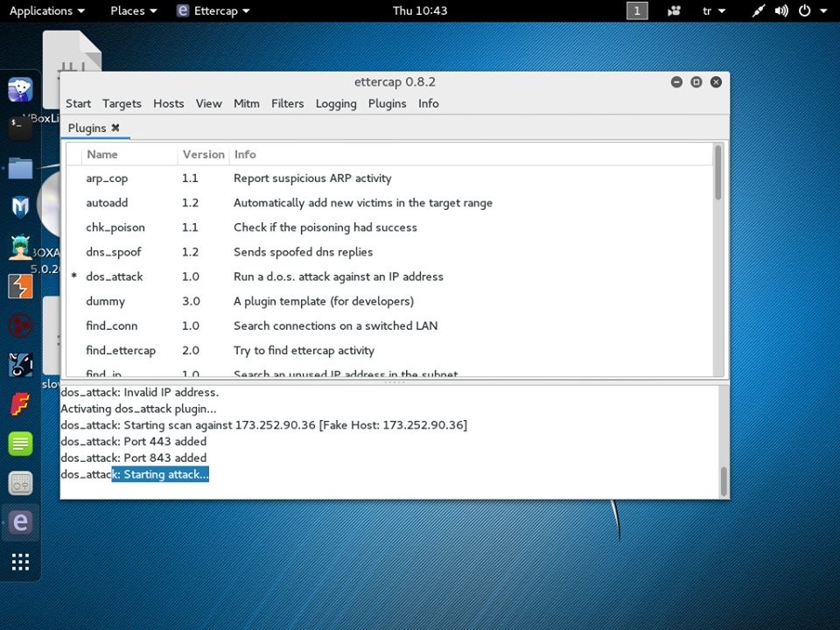
Task: Select the find_ettercap plugin row
Action: (390, 351)
